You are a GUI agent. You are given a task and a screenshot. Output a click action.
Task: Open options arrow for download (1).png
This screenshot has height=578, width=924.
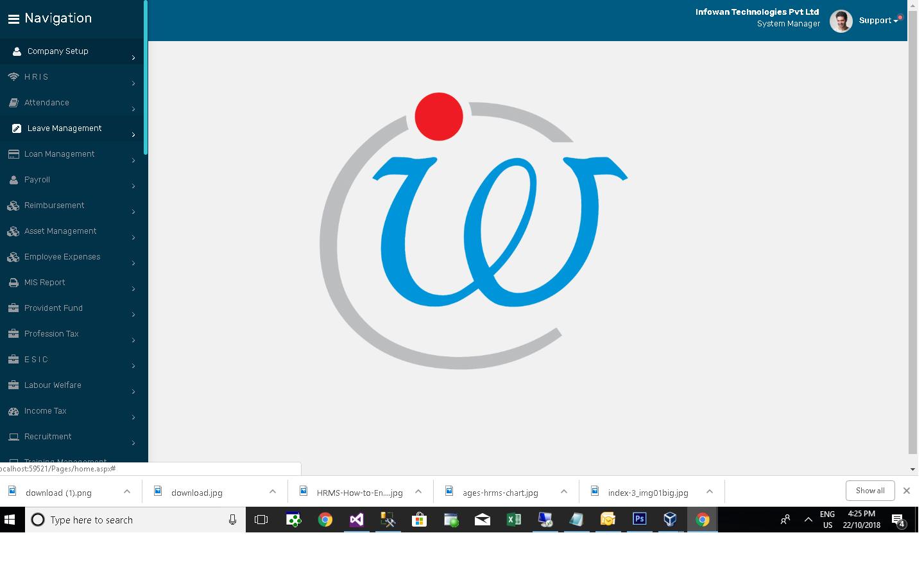point(127,491)
